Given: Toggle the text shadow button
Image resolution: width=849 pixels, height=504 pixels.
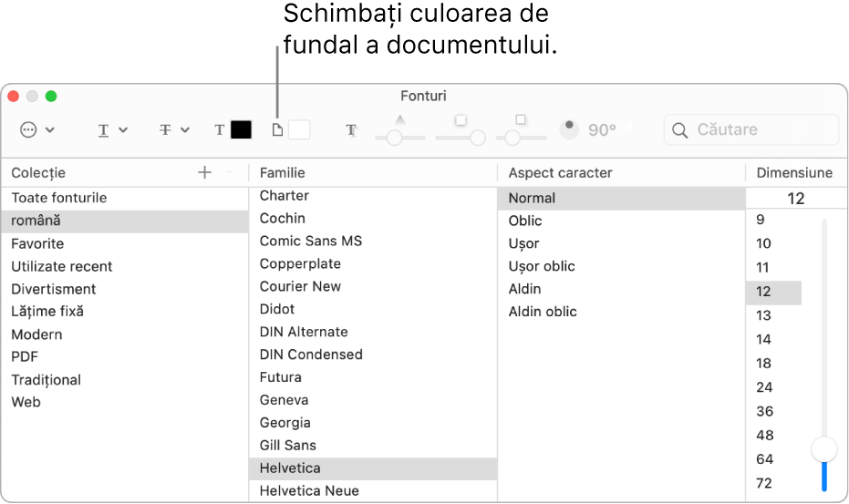Looking at the screenshot, I should coord(351,130).
